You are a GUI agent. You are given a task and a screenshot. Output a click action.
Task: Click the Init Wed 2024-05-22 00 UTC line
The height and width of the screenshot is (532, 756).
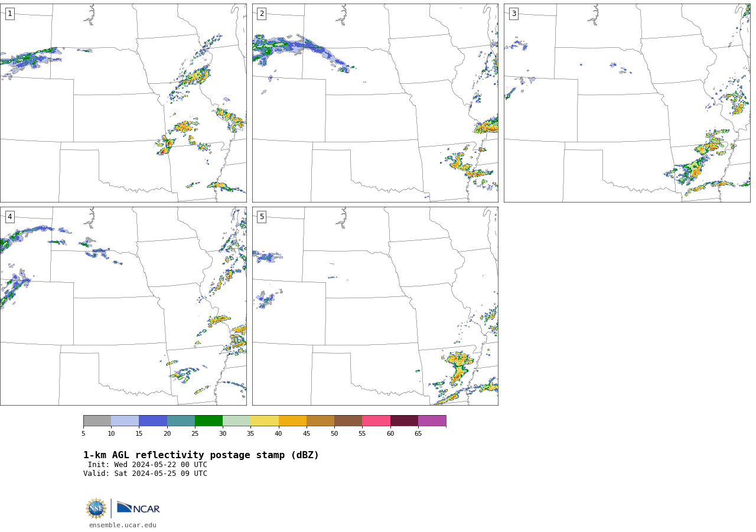point(148,465)
